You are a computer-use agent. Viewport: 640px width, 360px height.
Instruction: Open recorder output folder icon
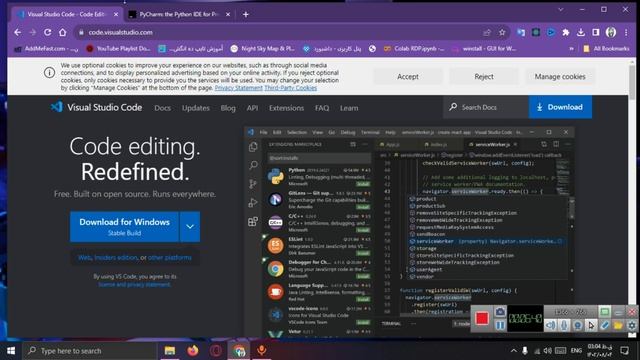tap(618, 325)
